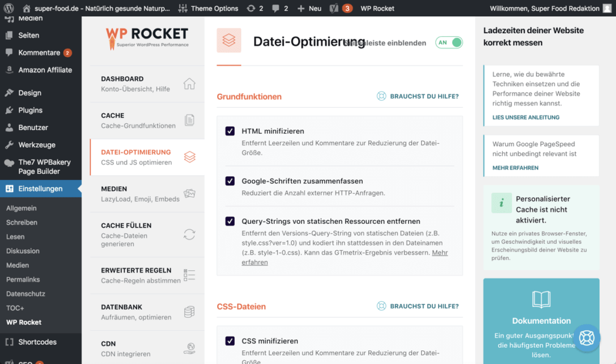Open the floating help lifebuoy button
Screen dimensions: 616x364
tap(587, 338)
